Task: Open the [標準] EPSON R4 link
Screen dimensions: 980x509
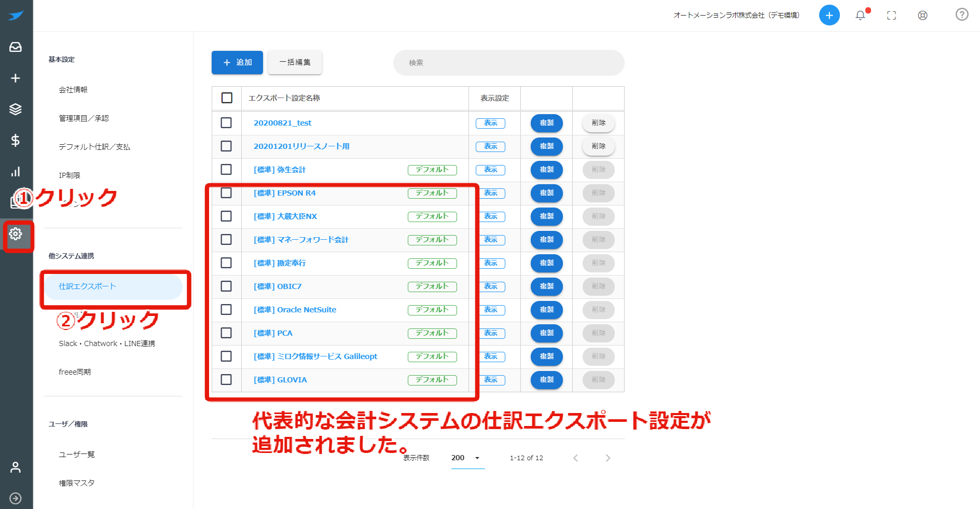Action: 284,193
